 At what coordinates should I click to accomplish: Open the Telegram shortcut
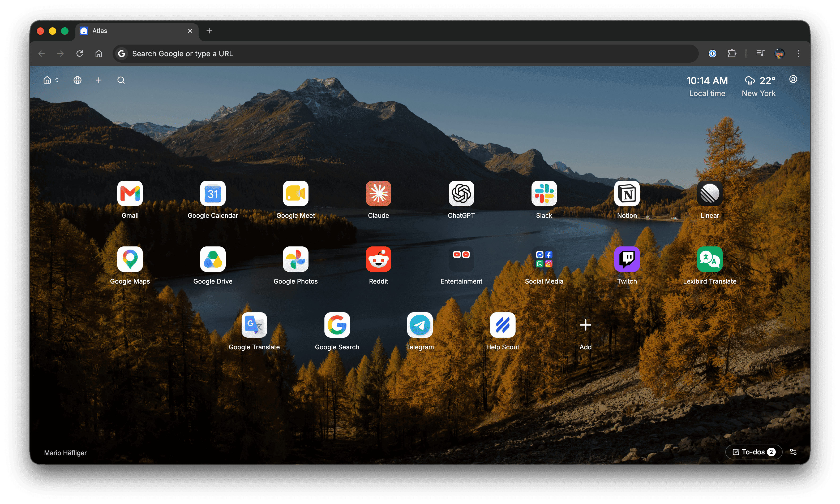[x=420, y=325]
